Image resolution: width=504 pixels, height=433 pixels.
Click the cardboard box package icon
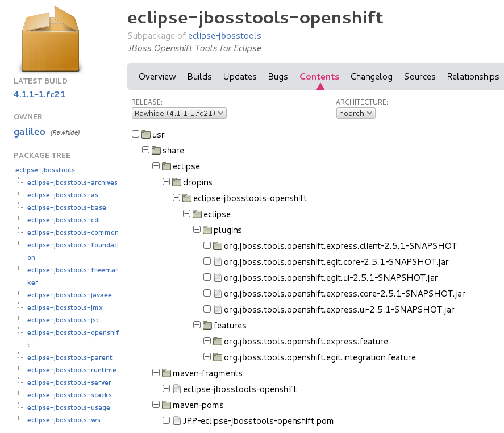coord(51,39)
